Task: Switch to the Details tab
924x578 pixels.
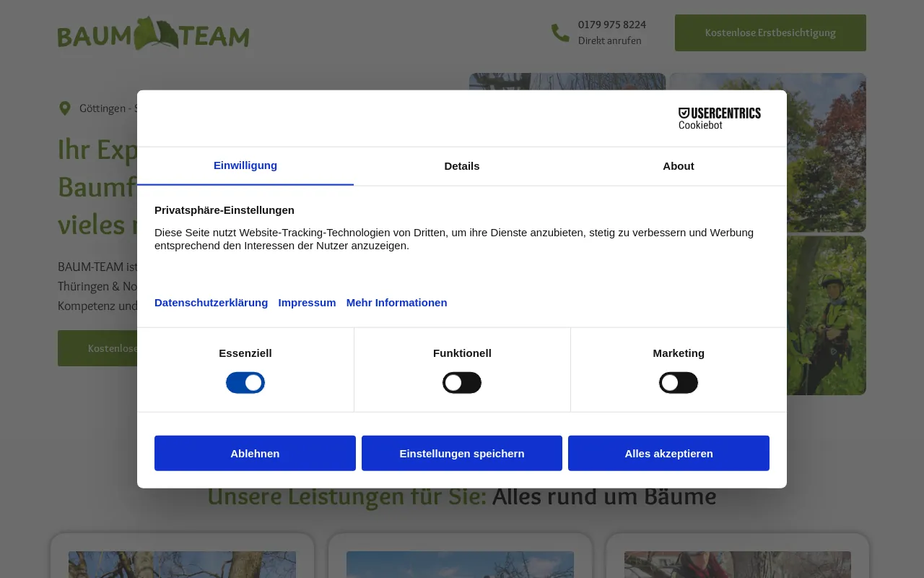Action: point(462,166)
